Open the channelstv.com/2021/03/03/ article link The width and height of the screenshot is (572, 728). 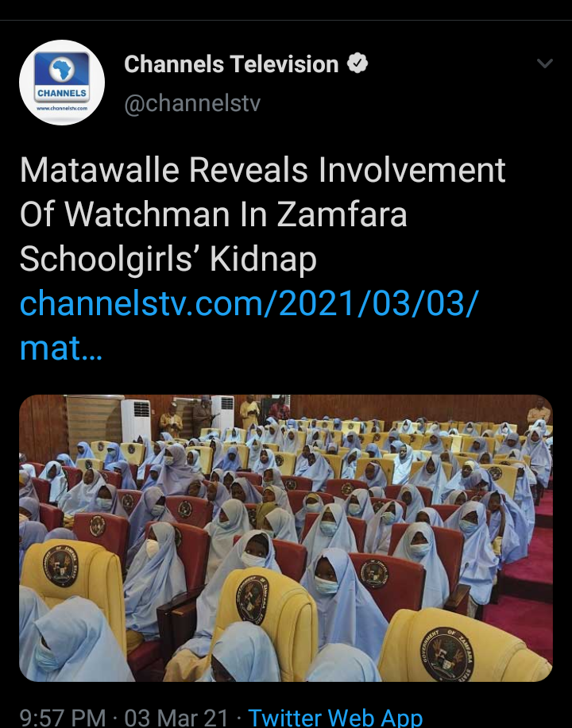pos(249,303)
